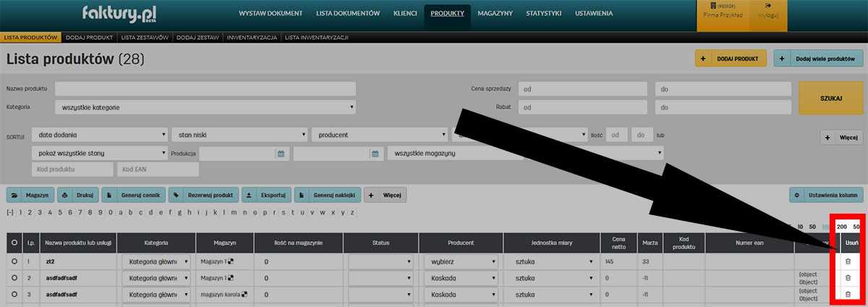Image resolution: width=868 pixels, height=307 pixels.
Task: Open the wszystkie kategorie dropdown
Action: pyautogui.click(x=205, y=107)
